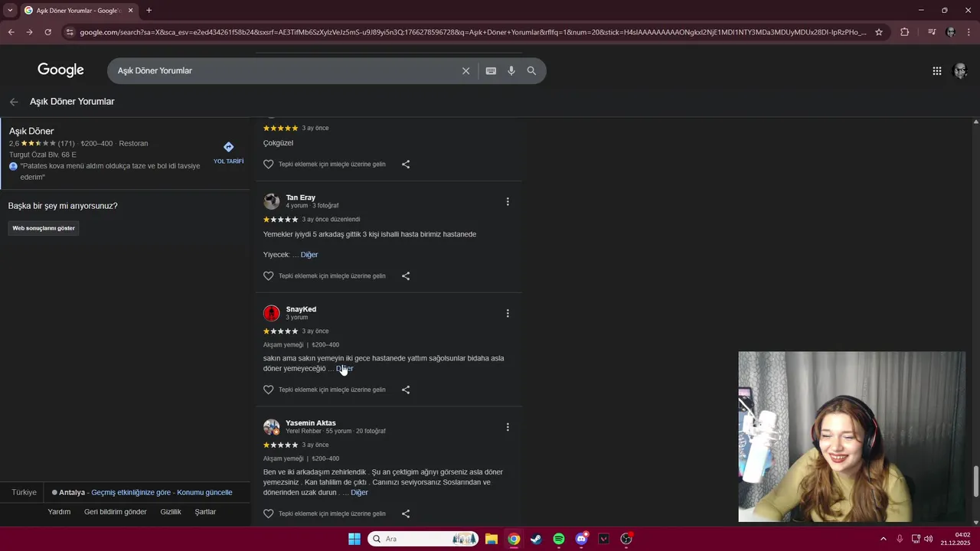The width and height of the screenshot is (980, 551).
Task: Open SnayKed's red profile avatar
Action: [272, 313]
